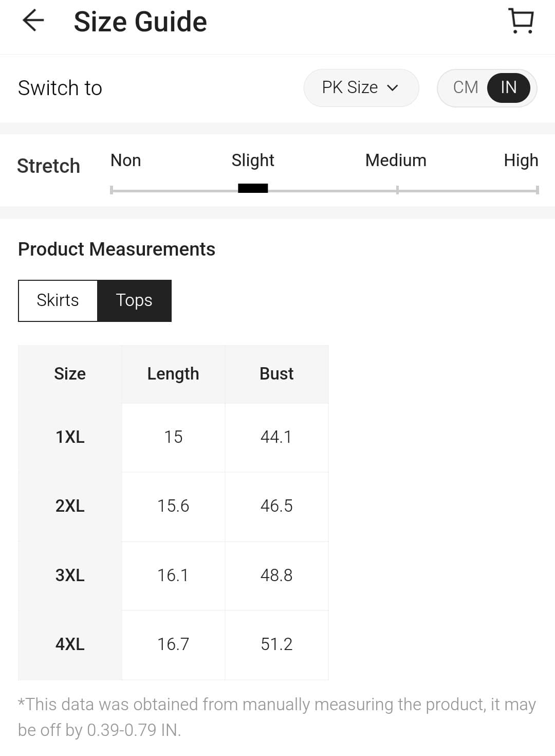
Task: Click the Bust column header
Action: pos(276,374)
